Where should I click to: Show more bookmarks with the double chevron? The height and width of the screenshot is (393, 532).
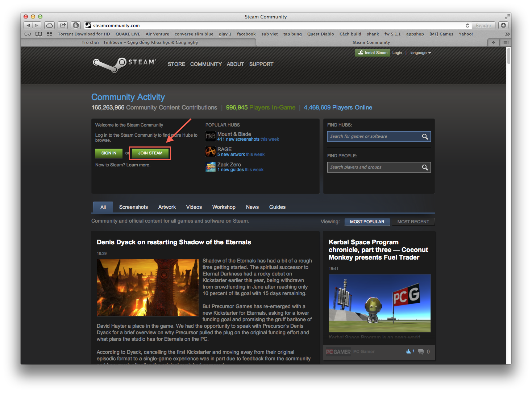(507, 34)
